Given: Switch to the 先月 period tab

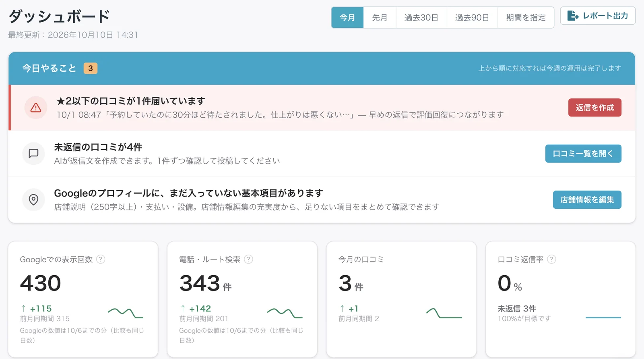Looking at the screenshot, I should tap(380, 17).
